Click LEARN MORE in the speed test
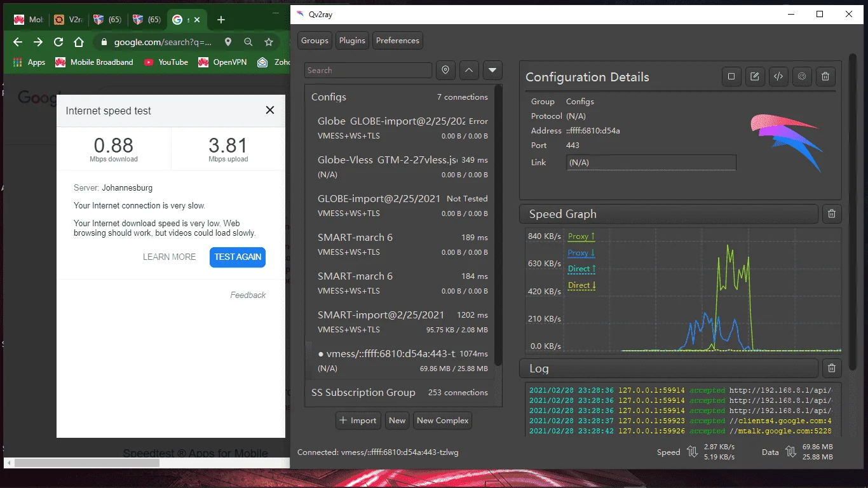The image size is (868, 488). 169,257
